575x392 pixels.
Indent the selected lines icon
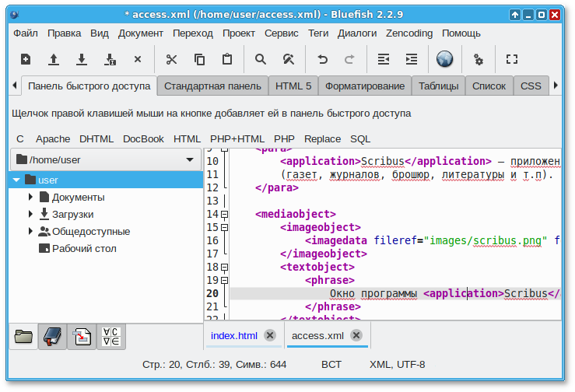pos(411,59)
